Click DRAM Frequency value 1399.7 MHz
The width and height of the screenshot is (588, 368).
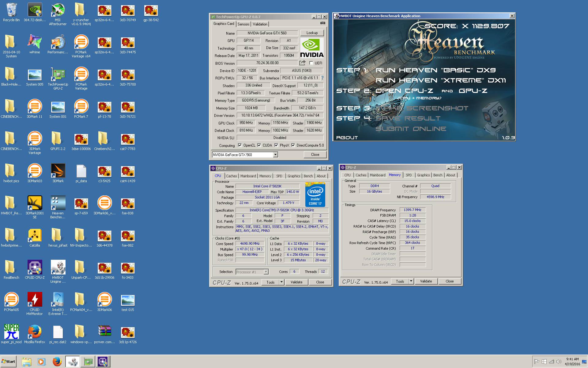coord(413,210)
